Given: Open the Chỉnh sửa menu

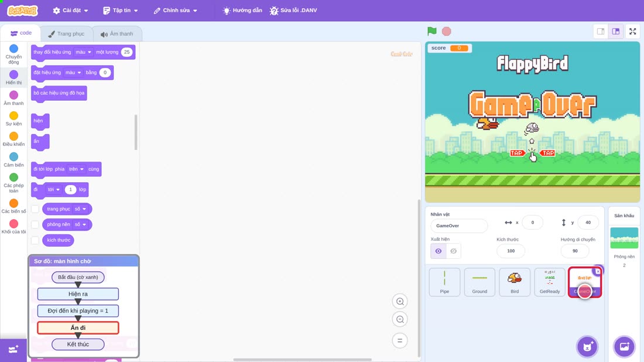Looking at the screenshot, I should tap(176, 11).
